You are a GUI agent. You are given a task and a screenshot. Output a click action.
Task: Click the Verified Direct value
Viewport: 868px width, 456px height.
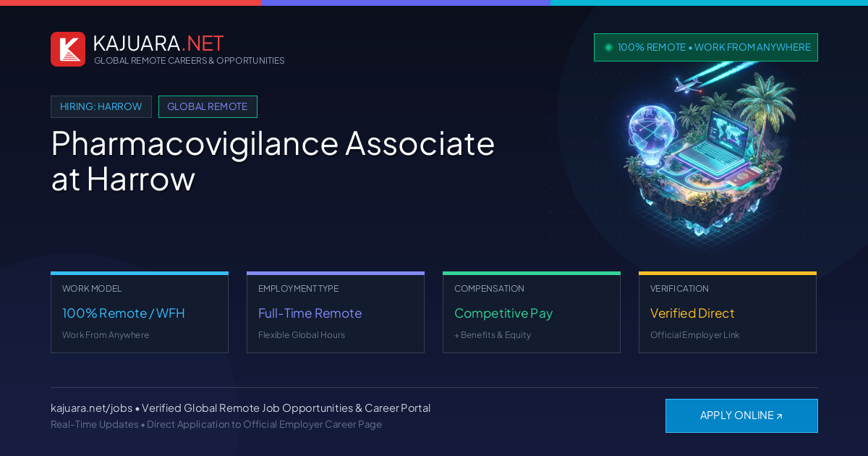692,313
